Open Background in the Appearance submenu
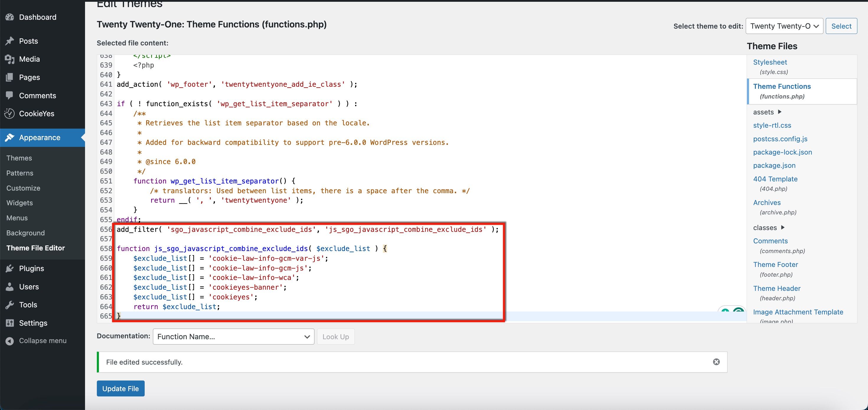This screenshot has width=868, height=410. tap(26, 233)
